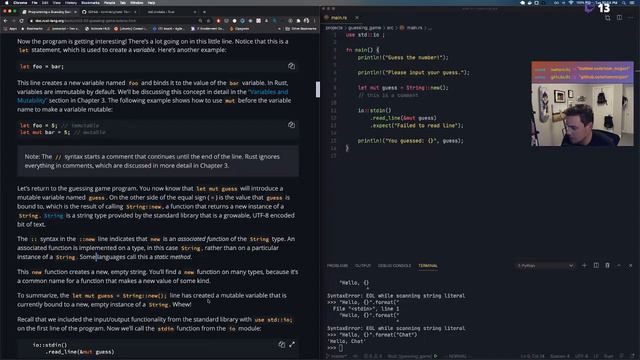Copy the io::stdin() code snippet
Image resolution: width=640 pixels, height=360 pixels.
pyautogui.click(x=282, y=345)
